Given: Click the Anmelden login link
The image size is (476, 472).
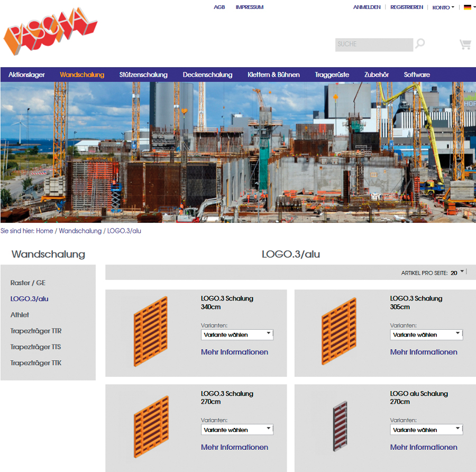Looking at the screenshot, I should [x=367, y=7].
